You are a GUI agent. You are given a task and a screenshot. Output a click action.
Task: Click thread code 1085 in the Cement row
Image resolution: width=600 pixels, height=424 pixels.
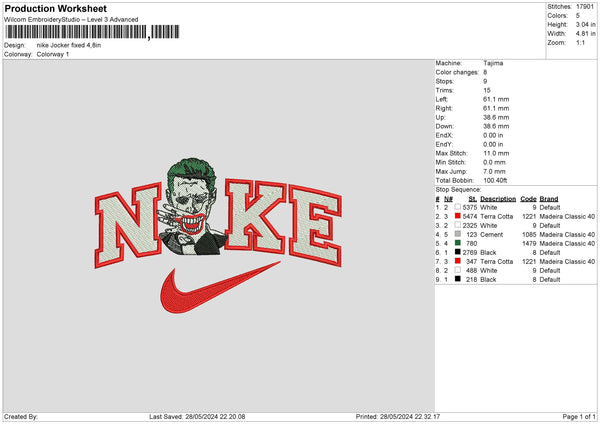pyautogui.click(x=529, y=235)
